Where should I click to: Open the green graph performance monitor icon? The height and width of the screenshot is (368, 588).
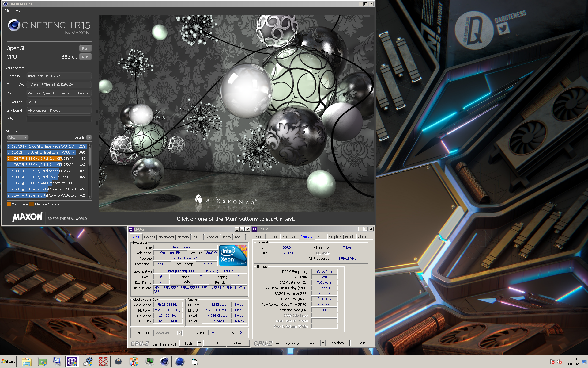(x=149, y=362)
